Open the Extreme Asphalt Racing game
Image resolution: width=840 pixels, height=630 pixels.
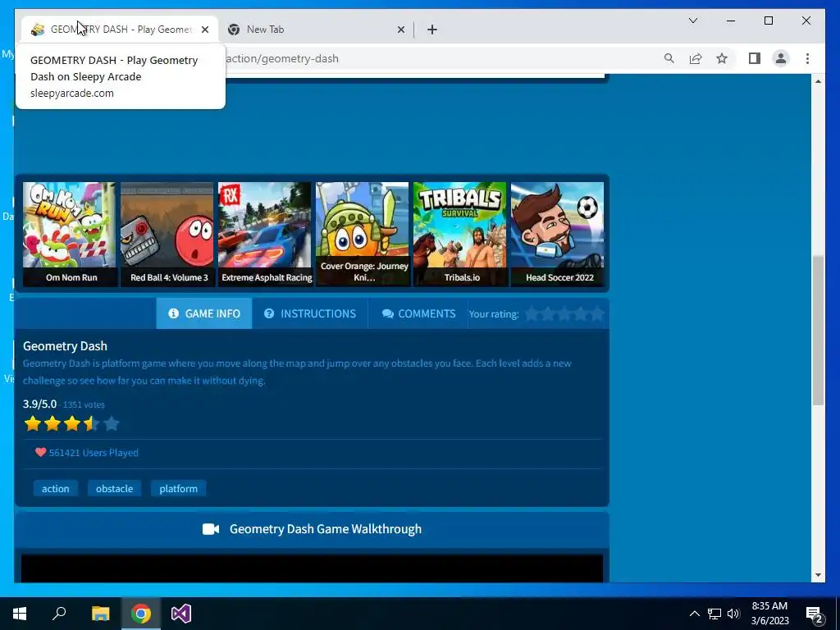(x=265, y=234)
